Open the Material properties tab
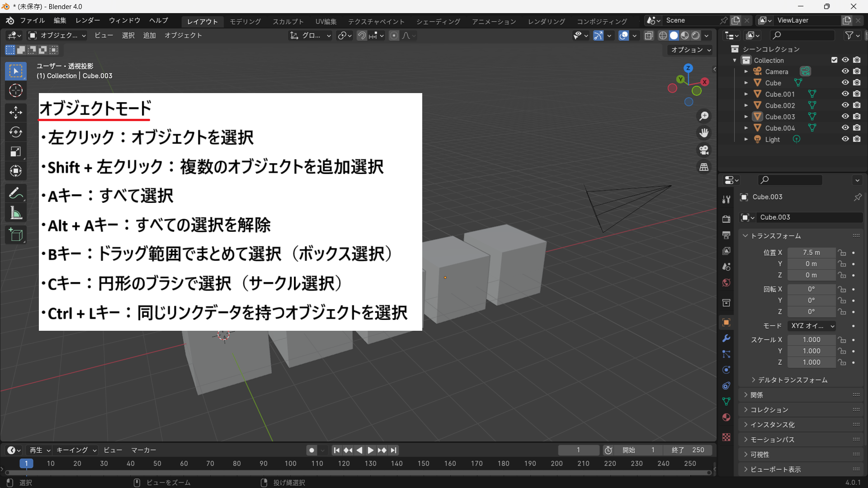Image resolution: width=868 pixels, height=488 pixels. [x=726, y=417]
